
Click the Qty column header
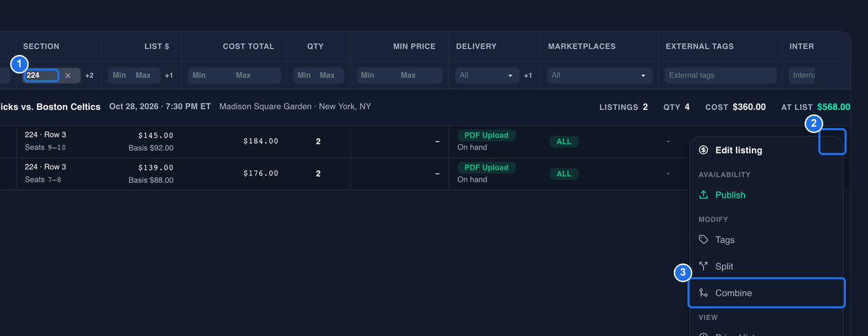(x=315, y=47)
